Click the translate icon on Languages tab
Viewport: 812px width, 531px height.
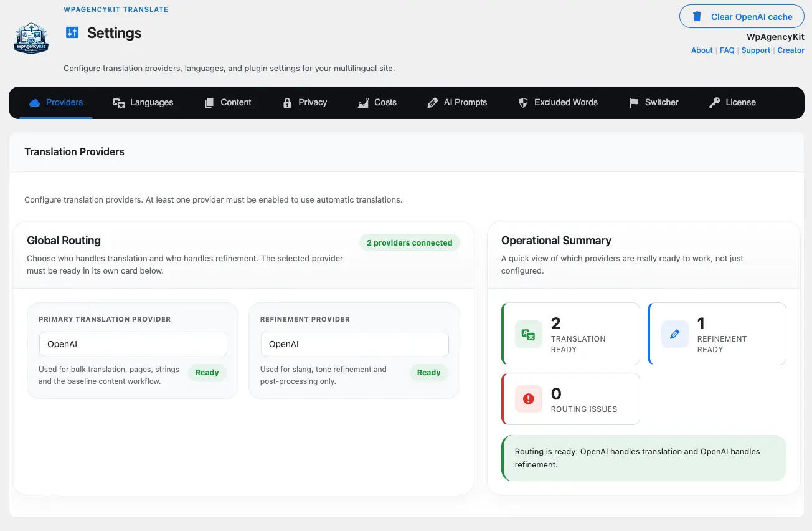(x=118, y=103)
